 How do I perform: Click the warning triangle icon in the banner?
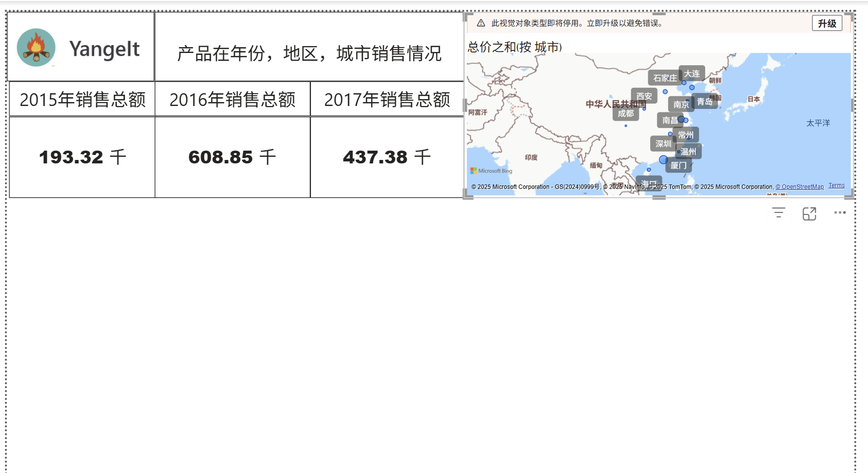click(481, 23)
